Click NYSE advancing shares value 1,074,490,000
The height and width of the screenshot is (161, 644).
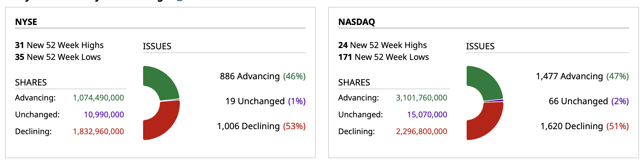(98, 98)
